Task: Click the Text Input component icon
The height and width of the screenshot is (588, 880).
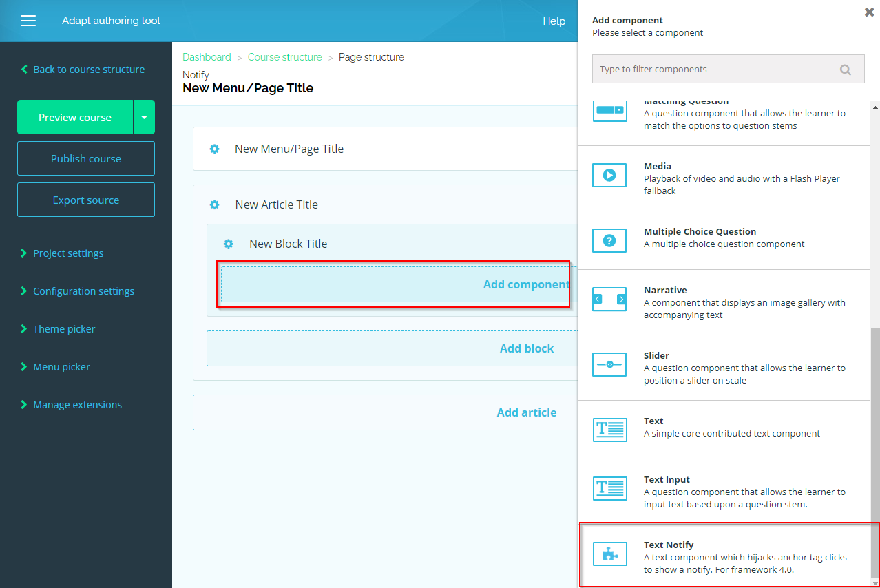Action: [x=609, y=488]
